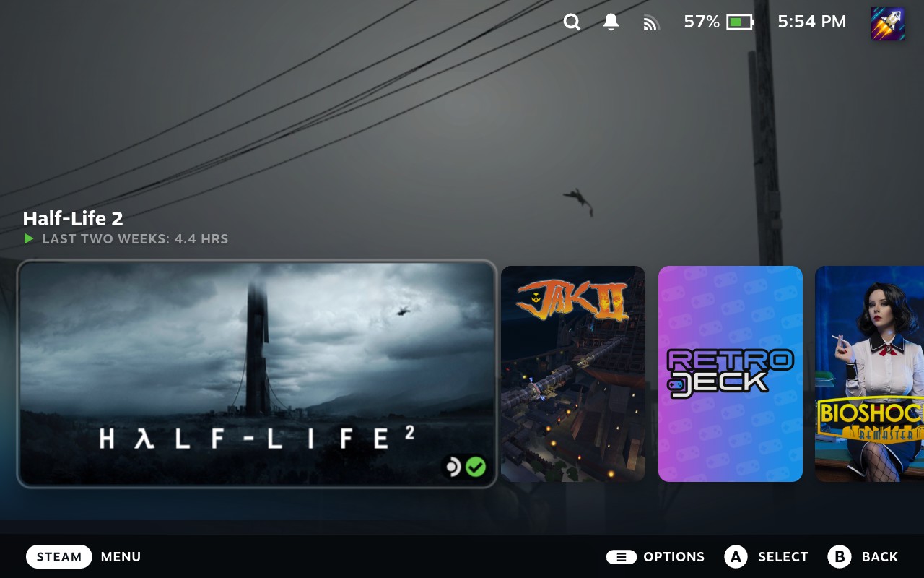Select the Jak II game tile
This screenshot has height=578, width=924.
573,374
